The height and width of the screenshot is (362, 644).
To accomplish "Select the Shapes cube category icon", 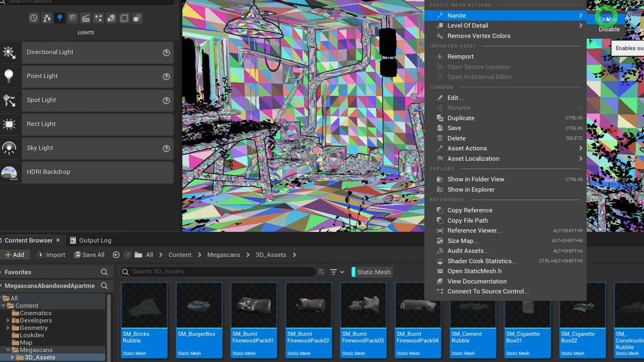I will (x=73, y=18).
